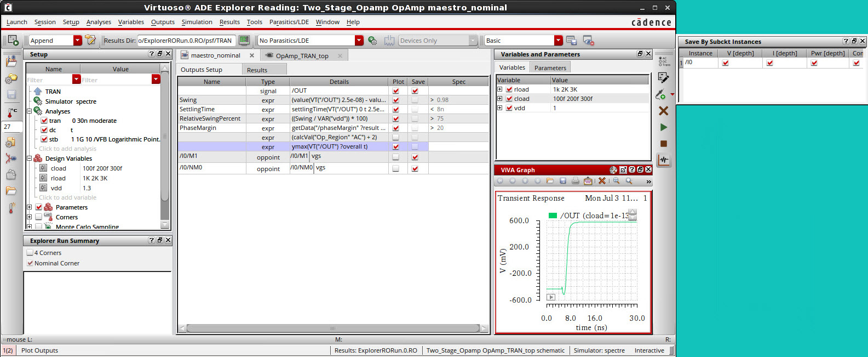This screenshot has height=357, width=868.
Task: Enable the 4 Corners checkbox
Action: point(30,253)
